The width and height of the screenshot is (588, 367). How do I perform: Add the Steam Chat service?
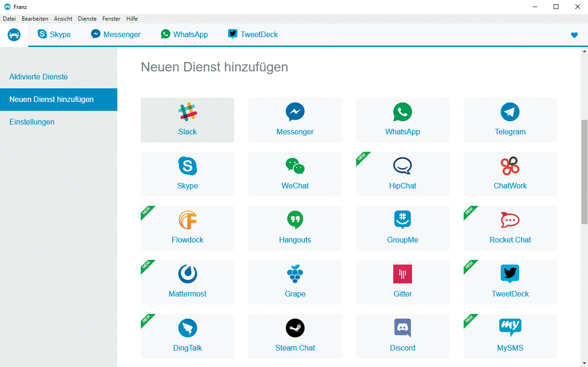click(x=295, y=336)
